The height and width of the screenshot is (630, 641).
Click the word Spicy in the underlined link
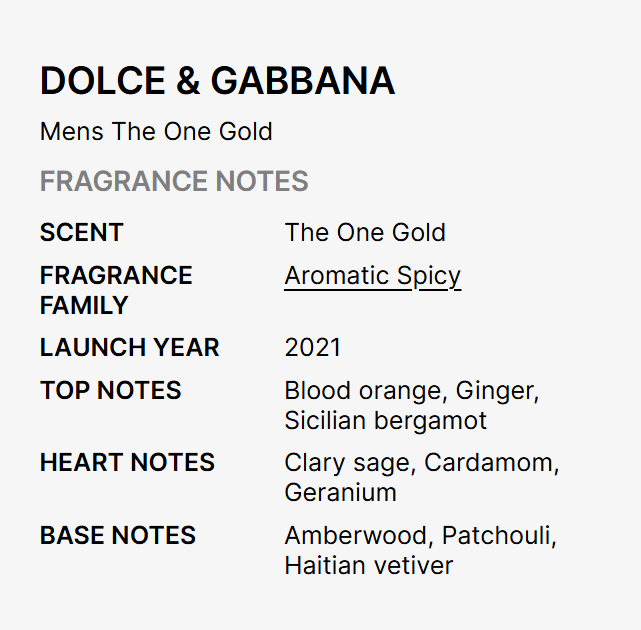tap(428, 275)
